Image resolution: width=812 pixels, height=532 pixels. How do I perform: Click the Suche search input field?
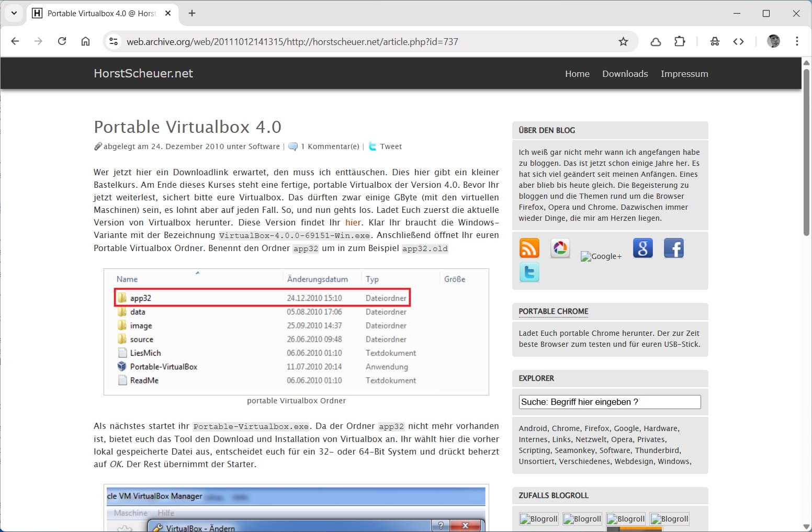610,402
